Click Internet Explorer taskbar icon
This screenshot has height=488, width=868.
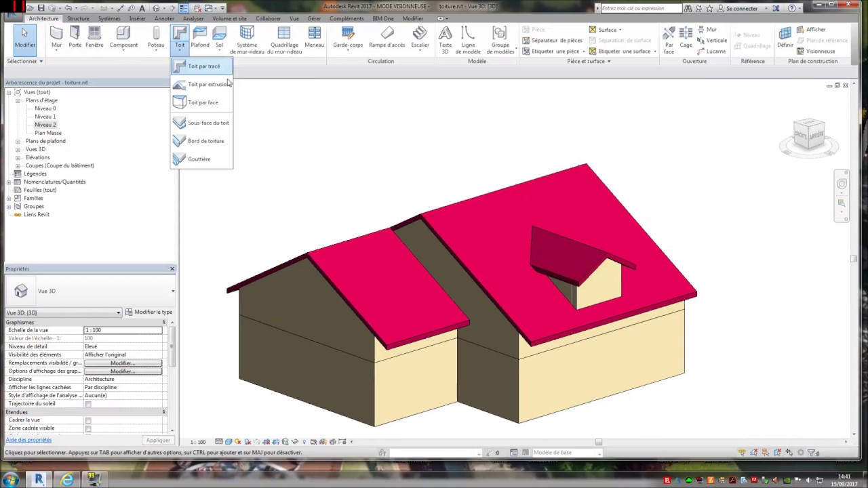(x=66, y=480)
